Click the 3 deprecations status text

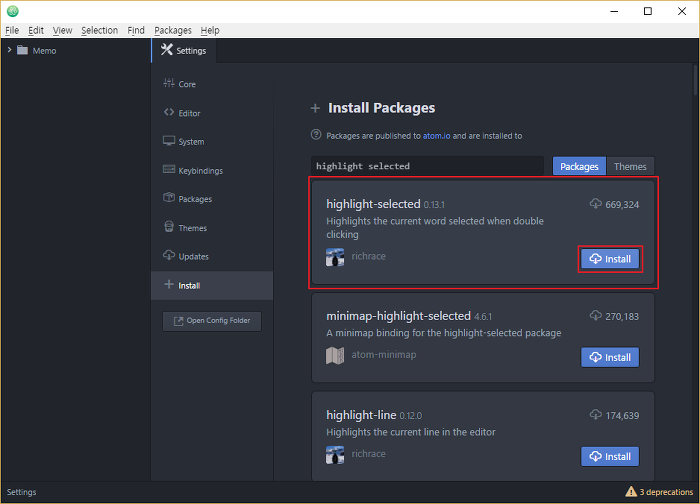click(x=666, y=492)
